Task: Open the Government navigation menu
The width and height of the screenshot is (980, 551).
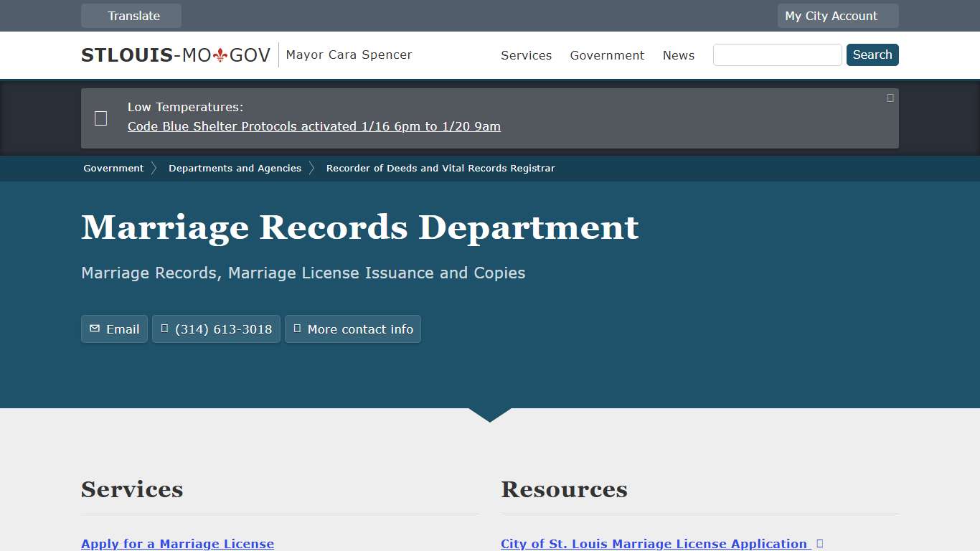Action: [x=607, y=55]
